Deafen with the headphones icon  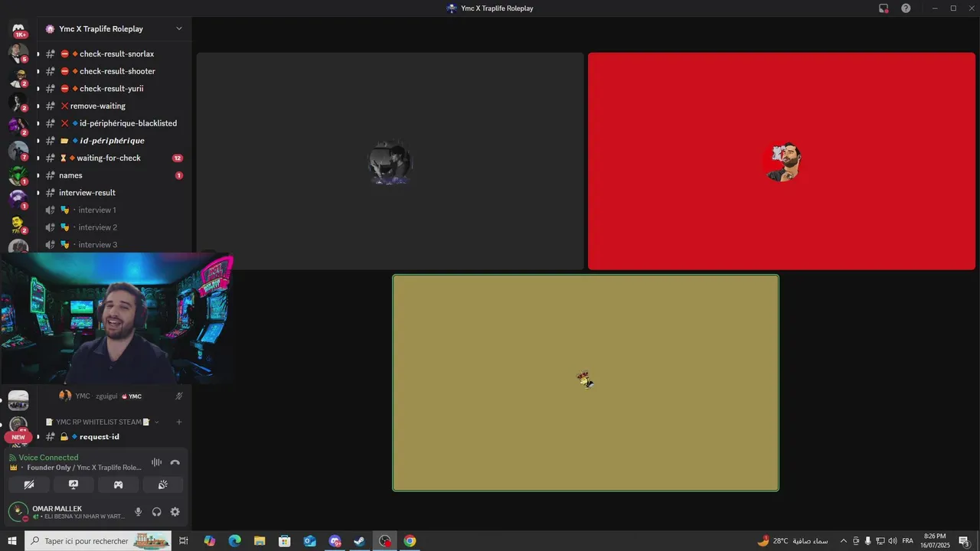click(x=157, y=512)
